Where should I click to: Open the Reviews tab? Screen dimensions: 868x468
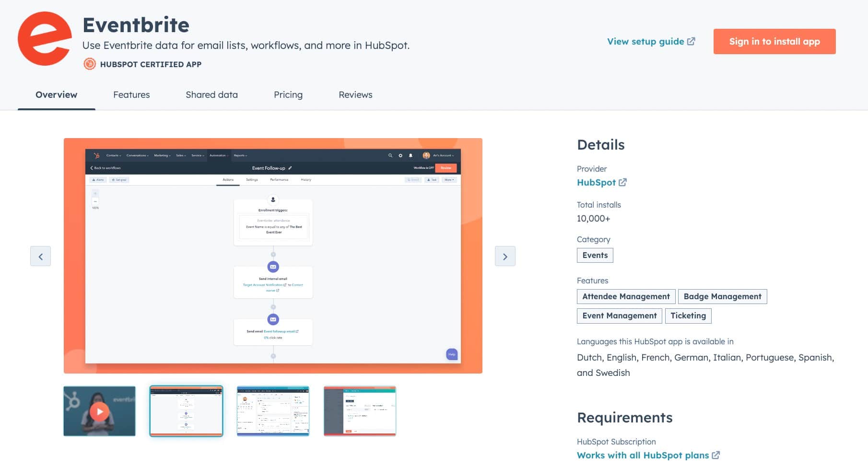[355, 94]
